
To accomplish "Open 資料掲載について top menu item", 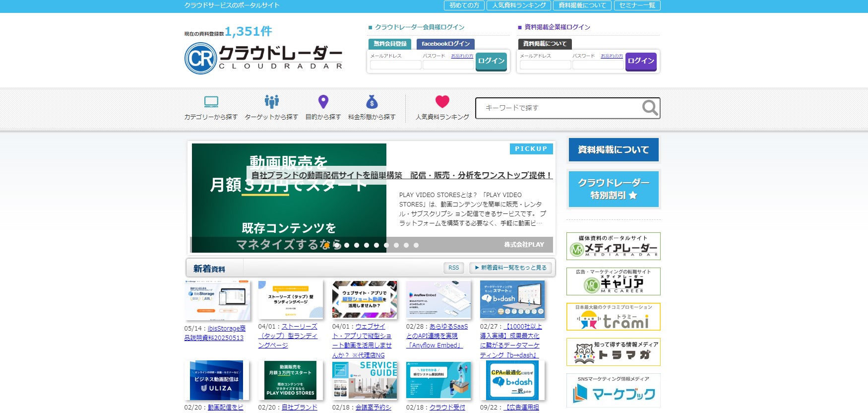I will pyautogui.click(x=582, y=5).
